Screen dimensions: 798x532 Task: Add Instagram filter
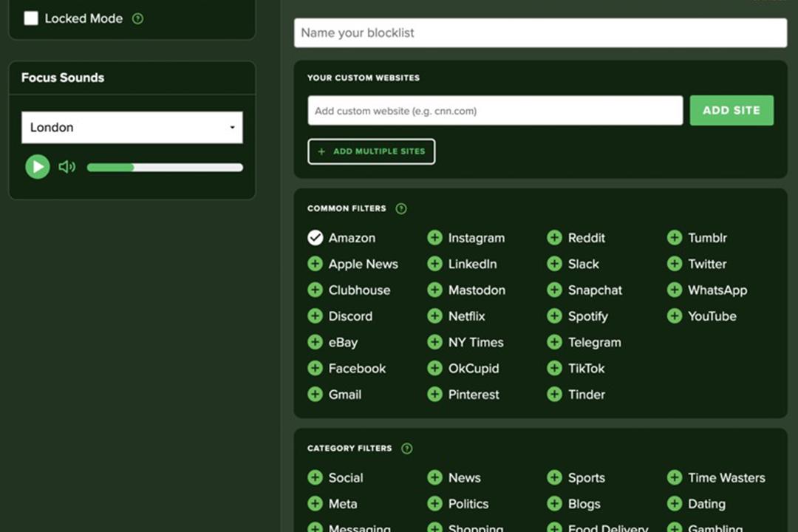click(434, 238)
